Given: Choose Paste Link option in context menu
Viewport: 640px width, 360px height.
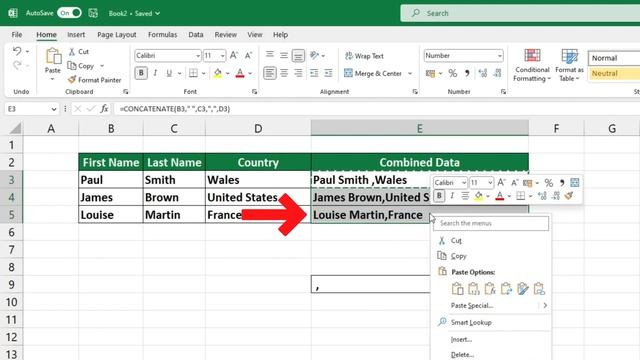Looking at the screenshot, I should 539,289.
